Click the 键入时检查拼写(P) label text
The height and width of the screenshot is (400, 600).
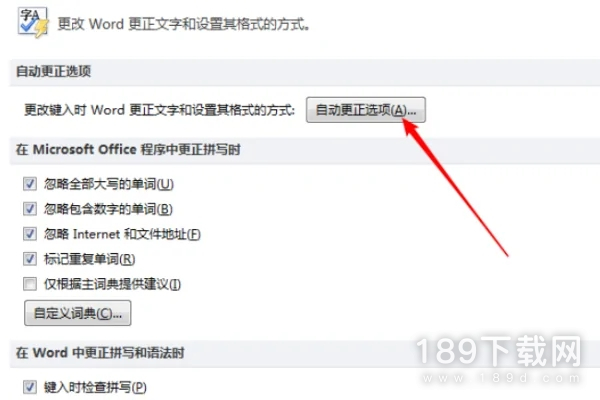pyautogui.click(x=95, y=387)
